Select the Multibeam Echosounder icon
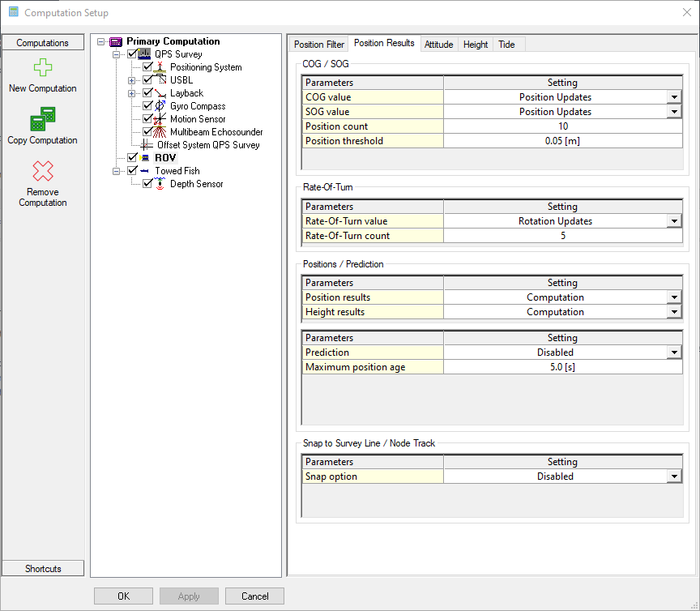Image resolution: width=700 pixels, height=611 pixels. (x=160, y=132)
